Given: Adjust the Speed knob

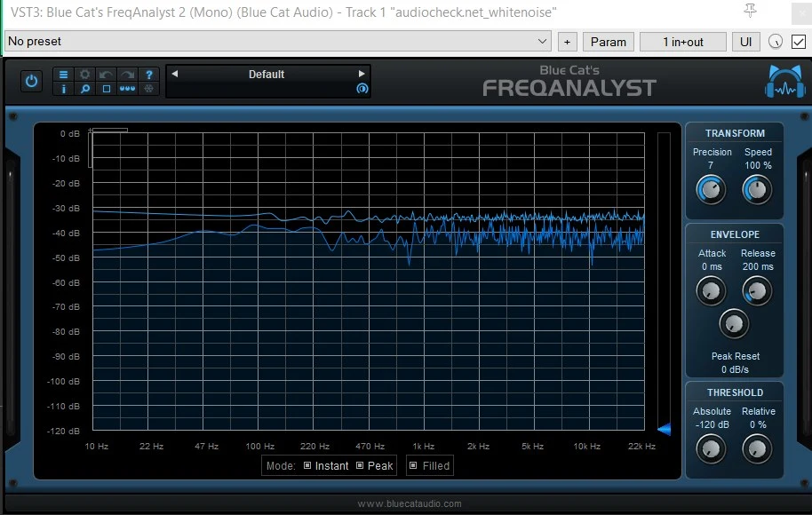Looking at the screenshot, I should tap(757, 189).
